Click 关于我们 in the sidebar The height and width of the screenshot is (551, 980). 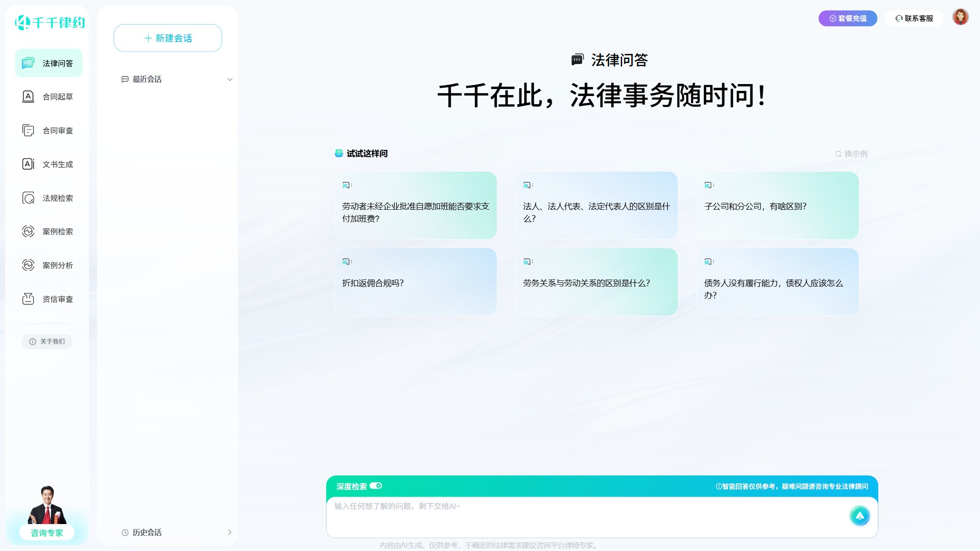(x=47, y=341)
